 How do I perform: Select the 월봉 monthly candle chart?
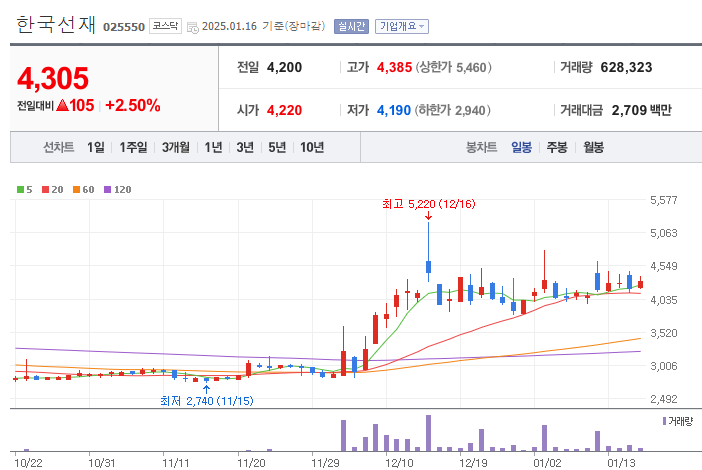[x=593, y=147]
